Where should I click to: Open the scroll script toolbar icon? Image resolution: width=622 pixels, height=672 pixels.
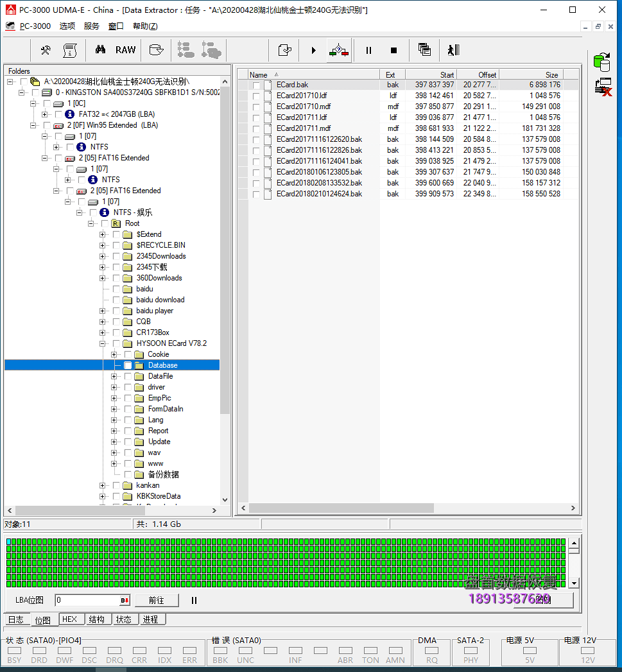coord(70,50)
